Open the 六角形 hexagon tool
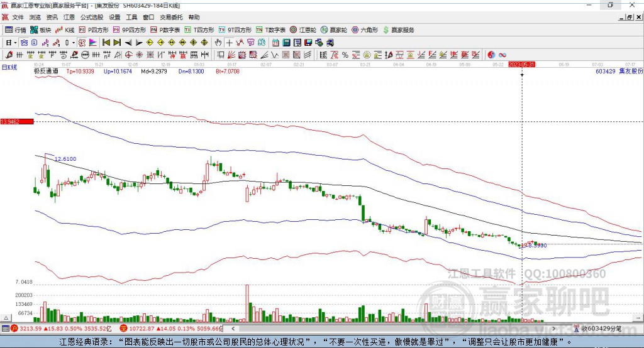The image size is (644, 348). coord(365,30)
